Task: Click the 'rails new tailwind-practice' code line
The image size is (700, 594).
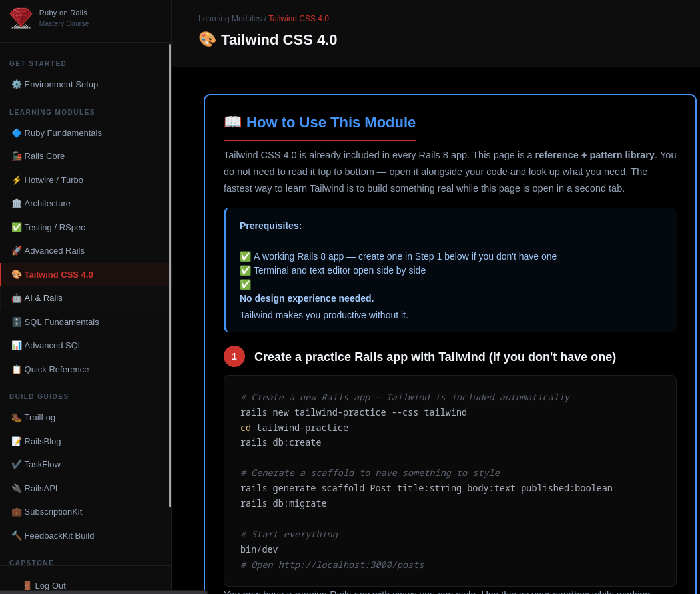Action: pyautogui.click(x=354, y=412)
